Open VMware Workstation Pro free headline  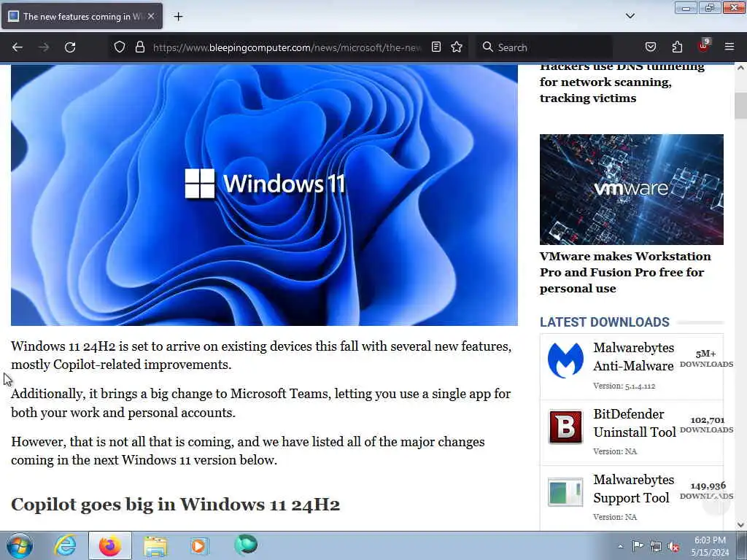tap(625, 272)
